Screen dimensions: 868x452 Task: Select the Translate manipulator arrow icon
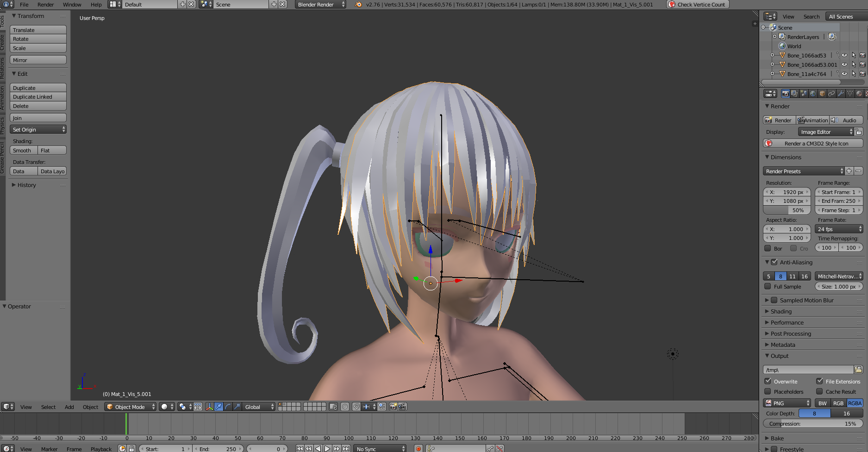[x=219, y=407]
